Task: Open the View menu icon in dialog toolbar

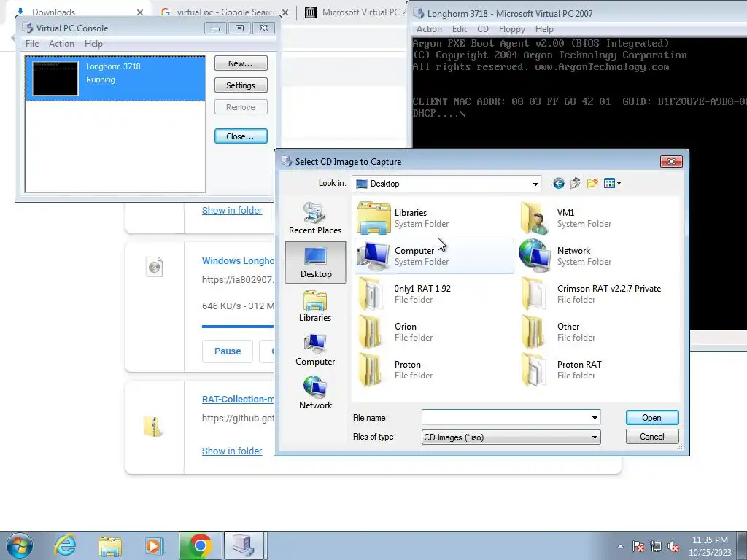Action: click(x=612, y=183)
